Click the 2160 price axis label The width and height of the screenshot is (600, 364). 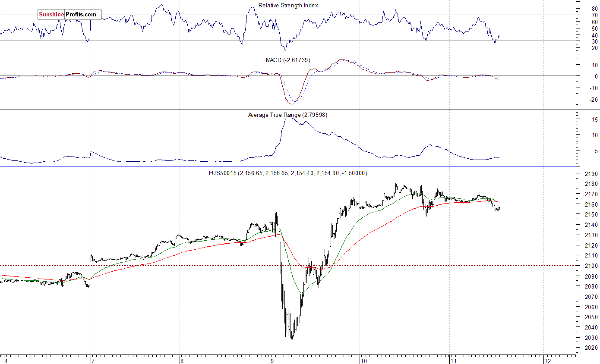(x=592, y=204)
